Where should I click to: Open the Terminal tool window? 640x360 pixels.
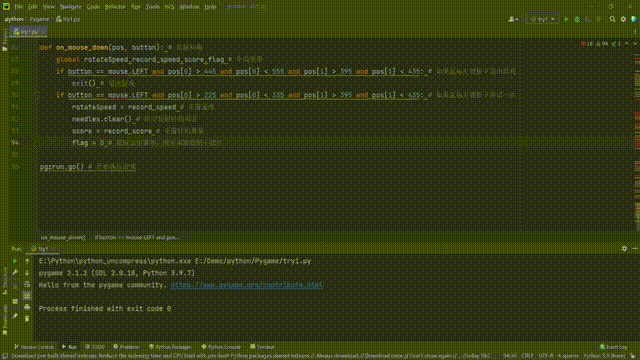[262, 347]
